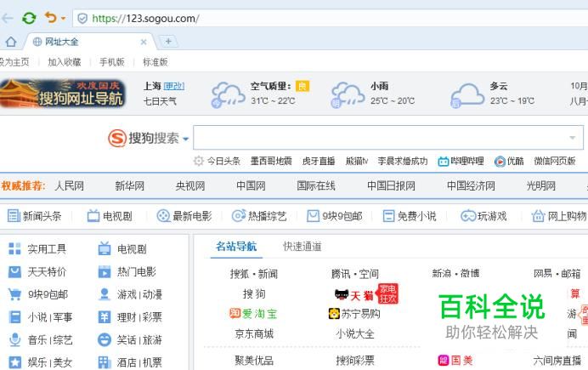Screen dimensions: 588x370
Task: Click the 搜狗网址导航 logo banner
Action: [63, 94]
